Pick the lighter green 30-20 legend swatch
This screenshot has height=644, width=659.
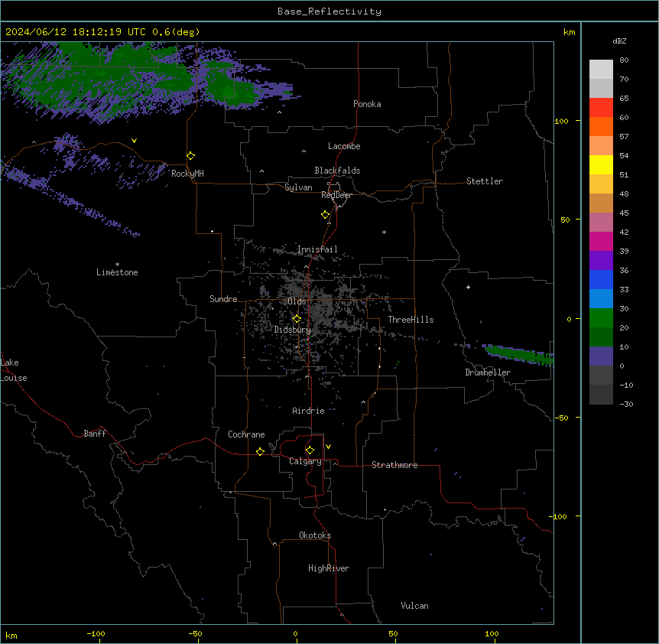pos(601,318)
